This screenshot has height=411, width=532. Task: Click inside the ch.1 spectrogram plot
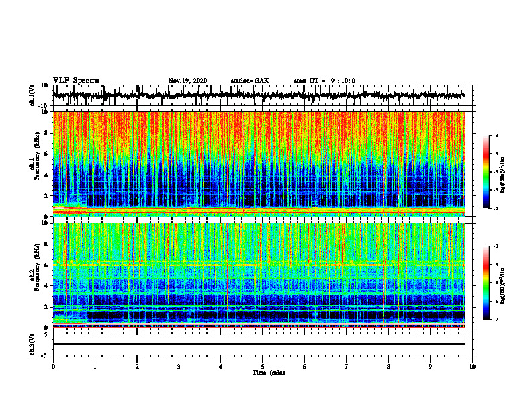coord(259,164)
